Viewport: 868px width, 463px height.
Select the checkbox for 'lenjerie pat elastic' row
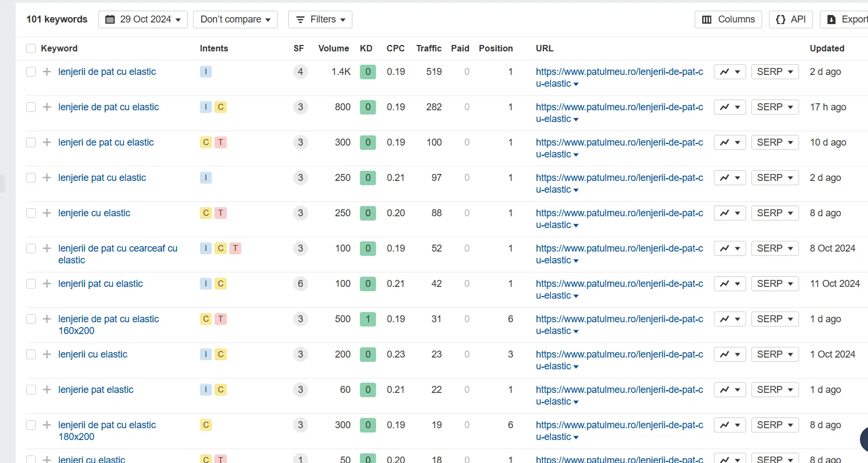click(31, 390)
